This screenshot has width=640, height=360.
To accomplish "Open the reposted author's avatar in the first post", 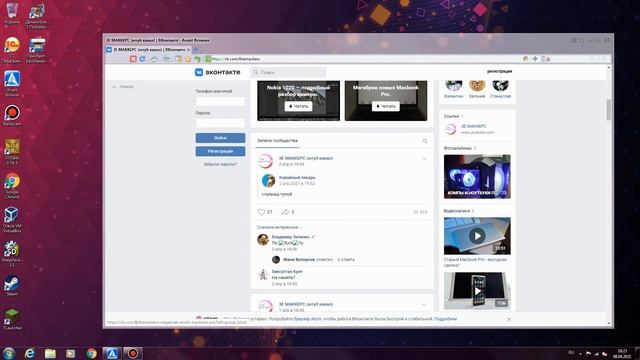I will pos(268,180).
